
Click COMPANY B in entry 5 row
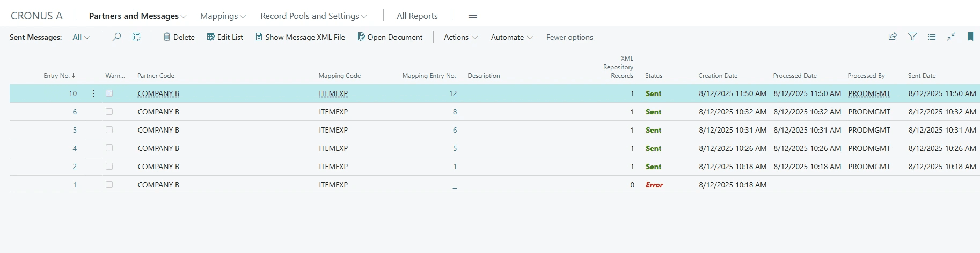tap(158, 130)
